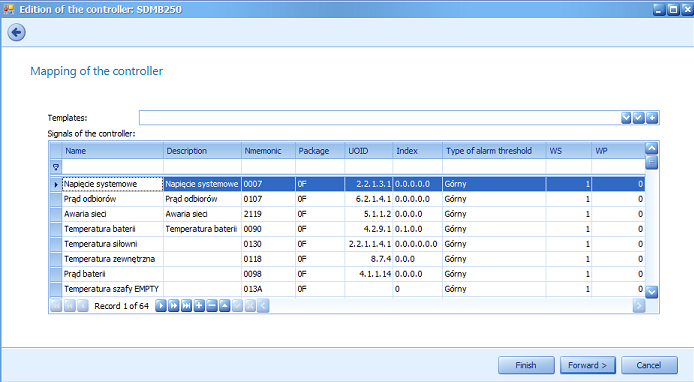This screenshot has width=694, height=382.
Task: Sort by Description column header
Action: tap(202, 151)
